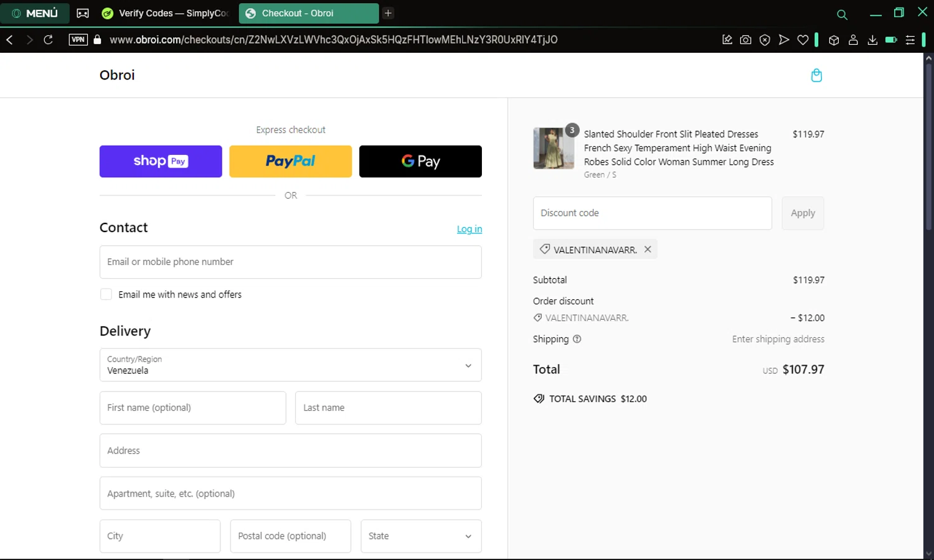This screenshot has height=560, width=934.
Task: Open the Opera GX MENU button
Action: point(35,13)
